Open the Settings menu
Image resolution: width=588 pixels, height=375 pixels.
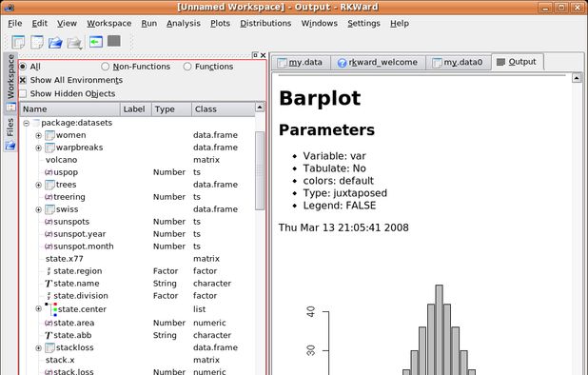coord(363,23)
